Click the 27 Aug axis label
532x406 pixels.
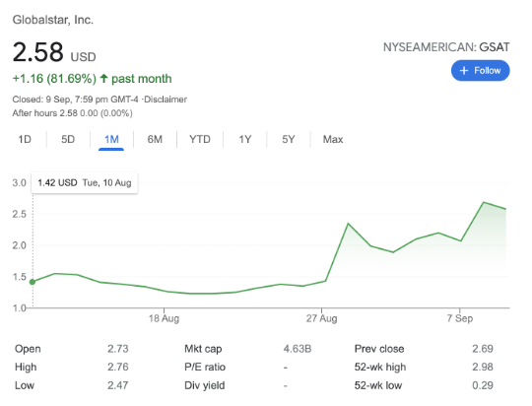[321, 318]
